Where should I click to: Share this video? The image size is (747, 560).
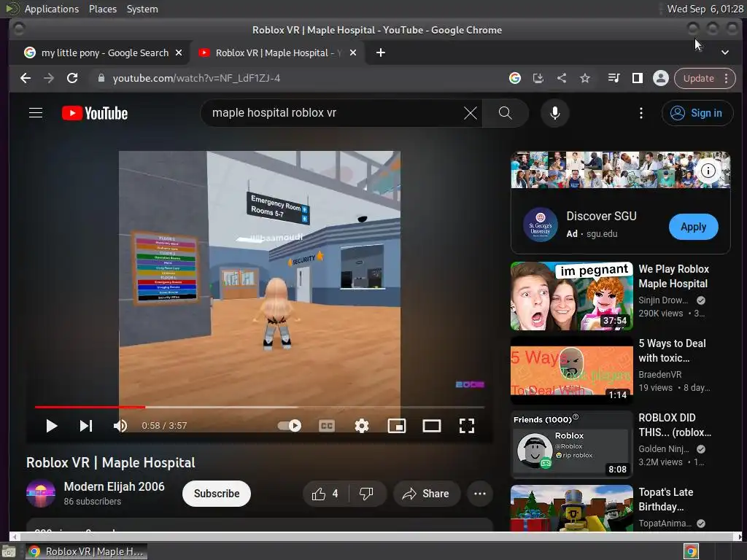[x=426, y=494]
